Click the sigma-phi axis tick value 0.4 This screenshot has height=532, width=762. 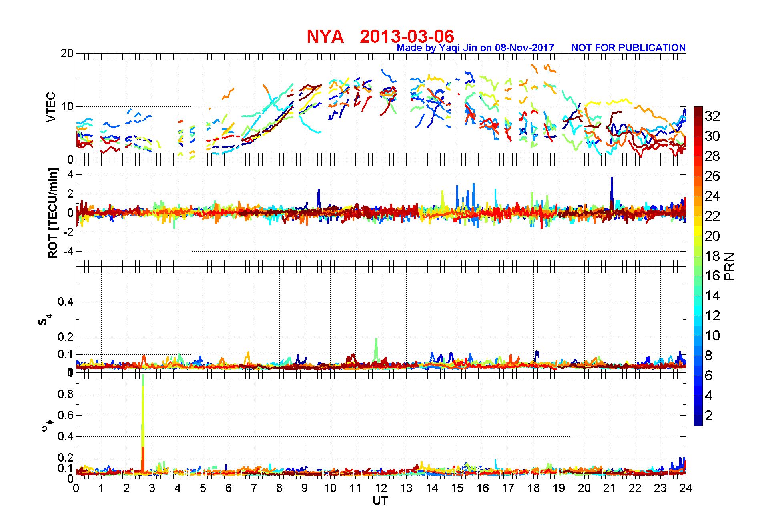click(66, 436)
